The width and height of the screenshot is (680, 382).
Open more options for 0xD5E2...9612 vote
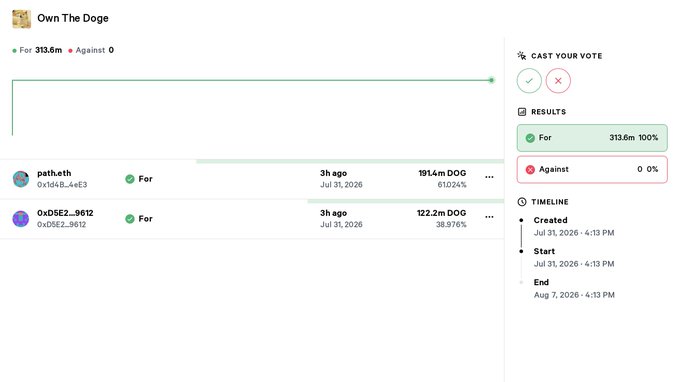(x=489, y=217)
